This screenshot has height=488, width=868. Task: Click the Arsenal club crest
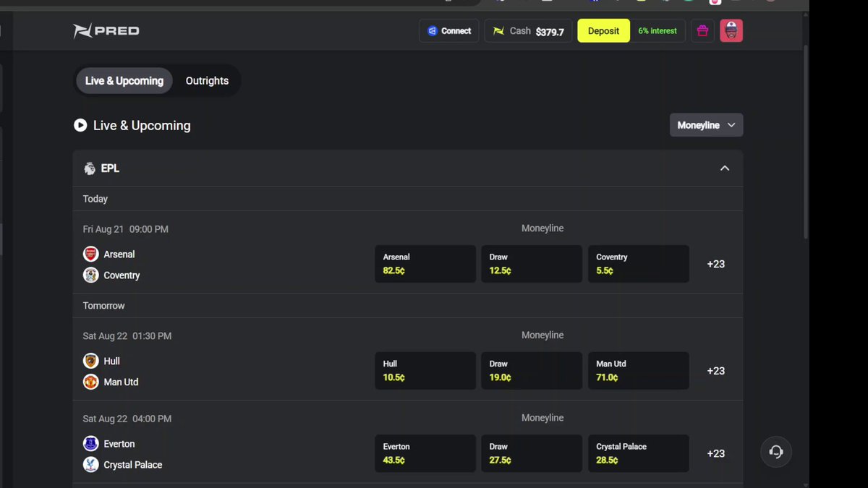[90, 254]
